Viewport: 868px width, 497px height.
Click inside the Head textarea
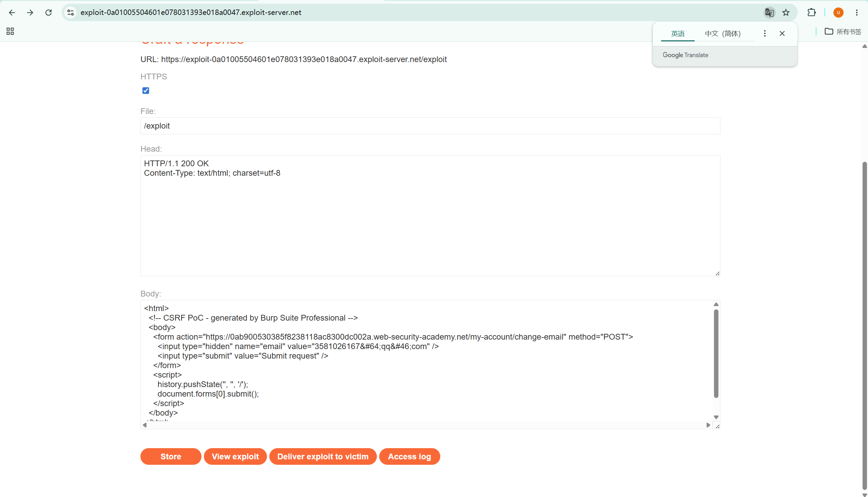click(x=430, y=215)
